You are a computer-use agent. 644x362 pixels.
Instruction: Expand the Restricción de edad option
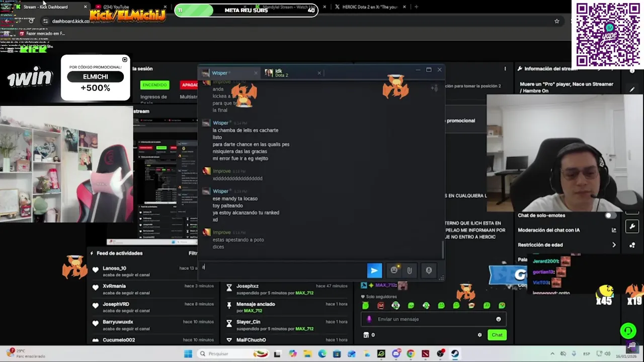(614, 245)
